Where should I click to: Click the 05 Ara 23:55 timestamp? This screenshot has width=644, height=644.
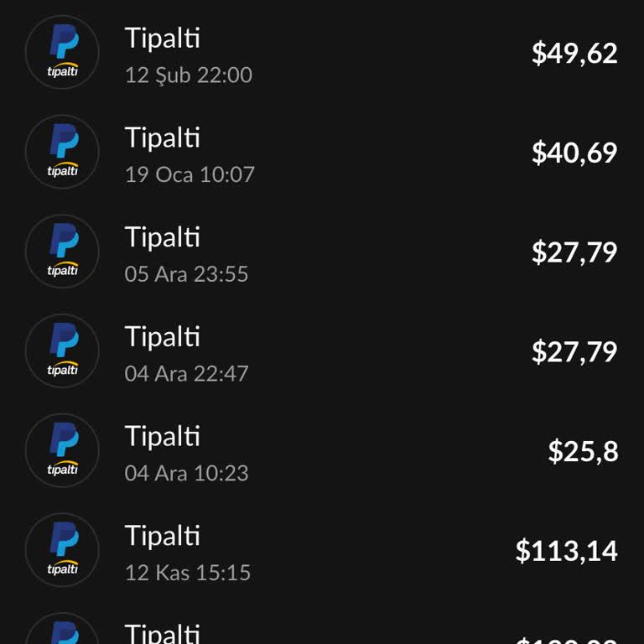point(186,274)
